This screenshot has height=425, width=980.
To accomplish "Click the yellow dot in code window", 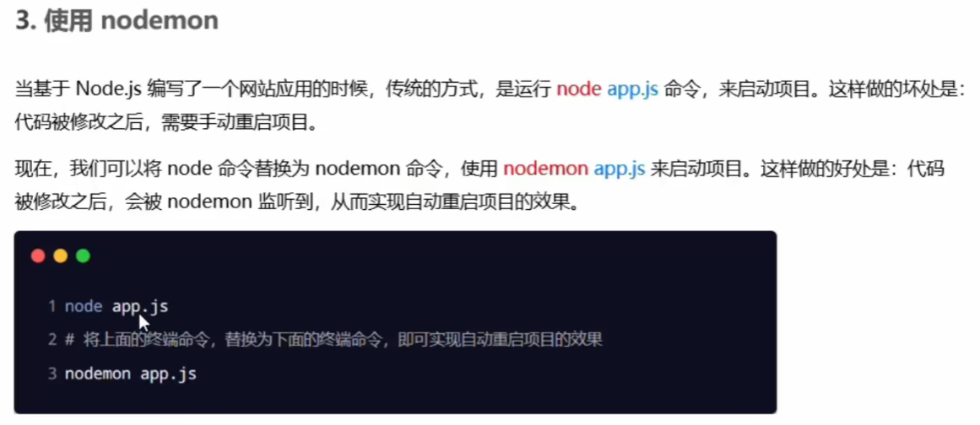I will point(61,256).
